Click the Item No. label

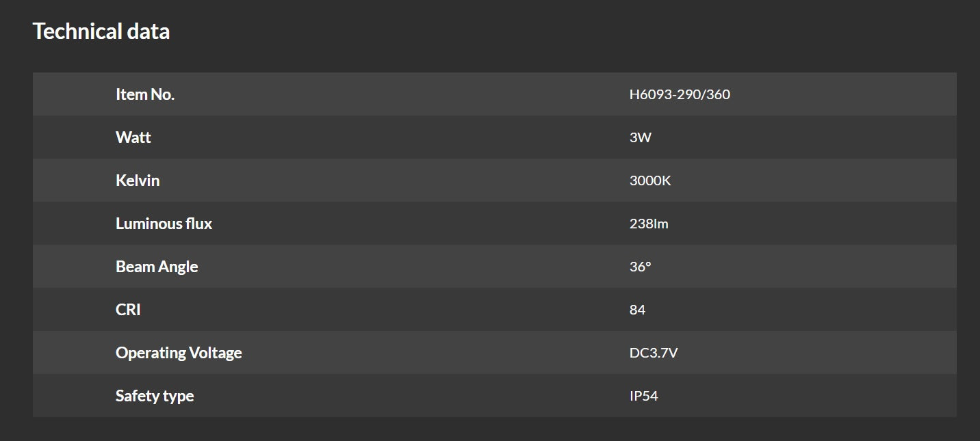coord(145,94)
